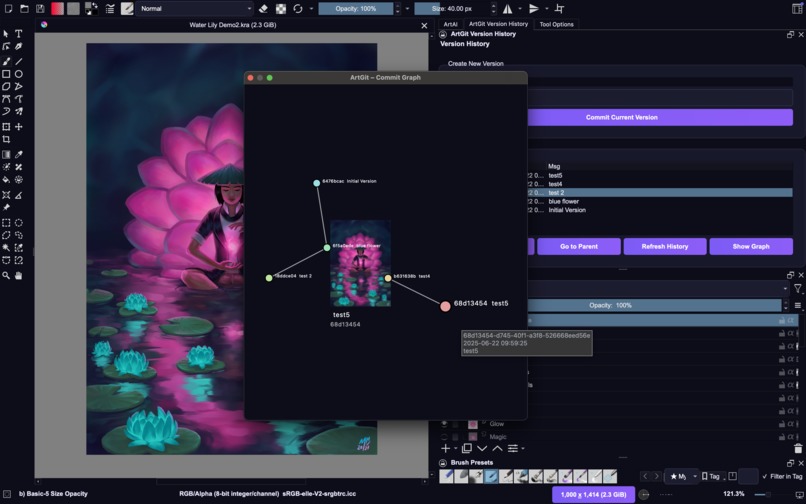Viewport: 806px width, 504px height.
Task: Click the reload brush preset icon
Action: click(298, 9)
